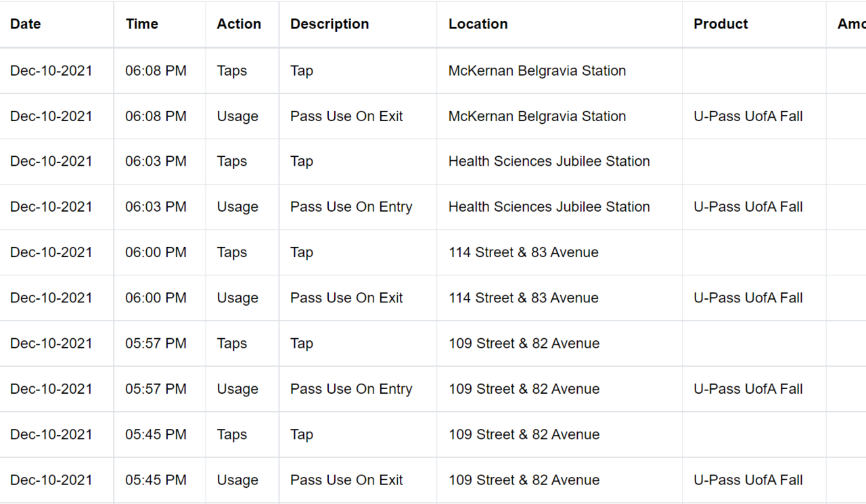Click the Time column header
This screenshot has height=504, width=866.
pos(142,24)
